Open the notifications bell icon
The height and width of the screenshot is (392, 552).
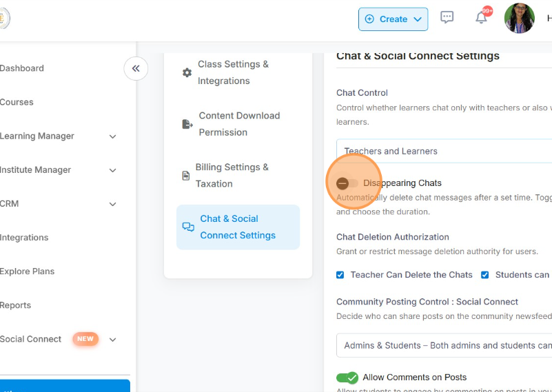click(482, 19)
